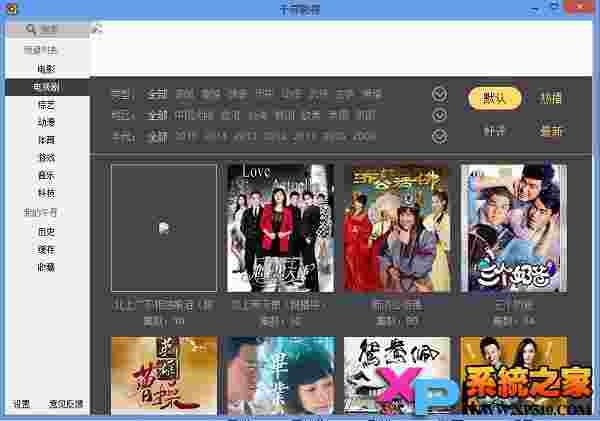This screenshot has height=421, width=600.
Task: Open the 动漫 category in sidebar
Action: [x=46, y=122]
